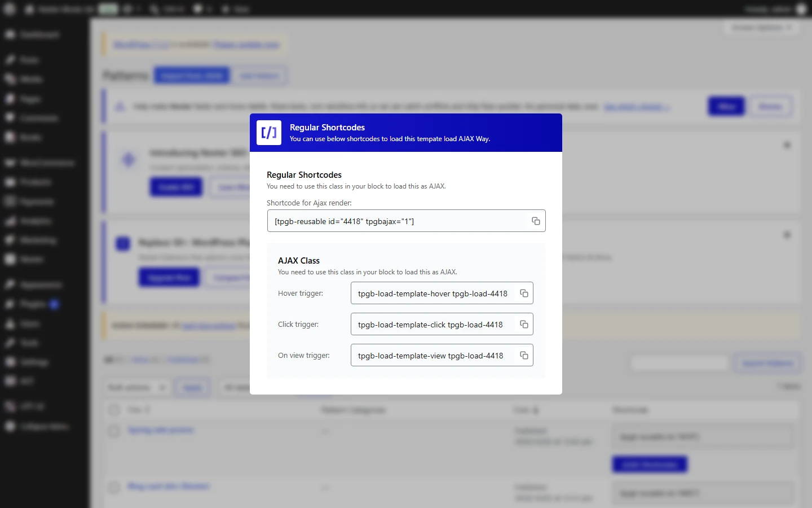This screenshot has width=812, height=508.
Task: Copy the Hover trigger class
Action: pos(524,294)
